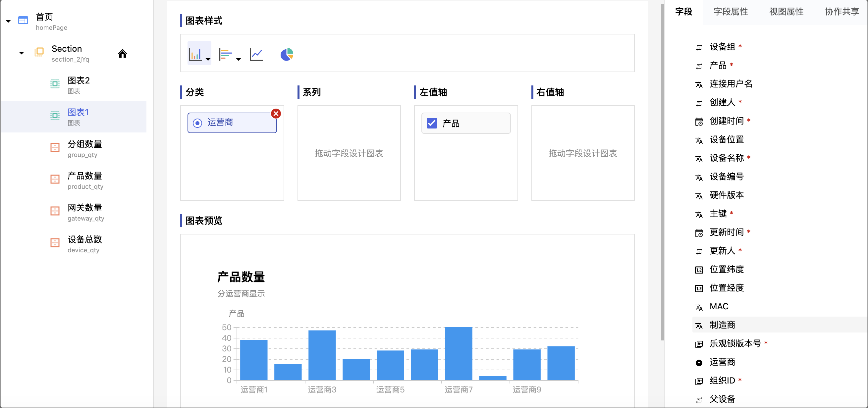This screenshot has width=868, height=408.
Task: Click the 父设备 relation icon
Action: (699, 400)
